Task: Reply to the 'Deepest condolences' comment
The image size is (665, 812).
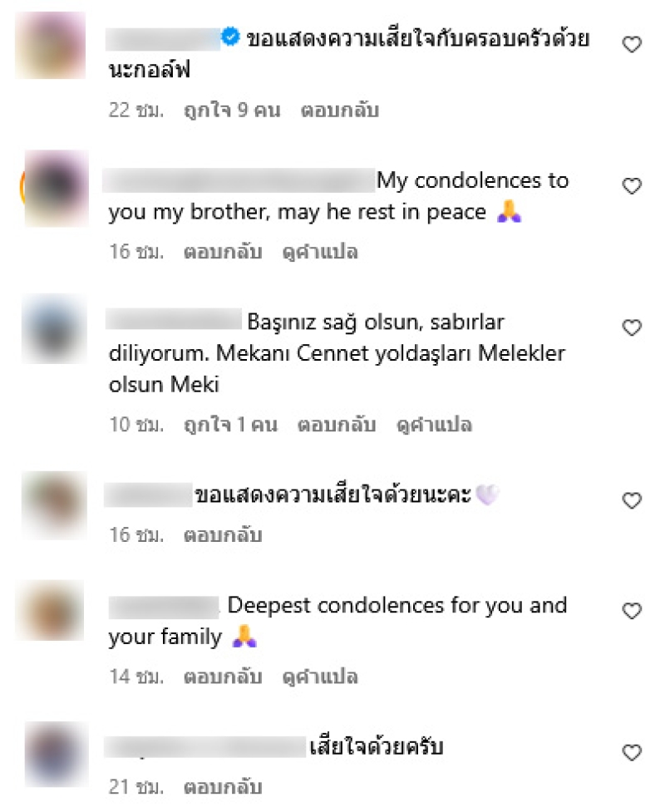Action: (x=223, y=677)
